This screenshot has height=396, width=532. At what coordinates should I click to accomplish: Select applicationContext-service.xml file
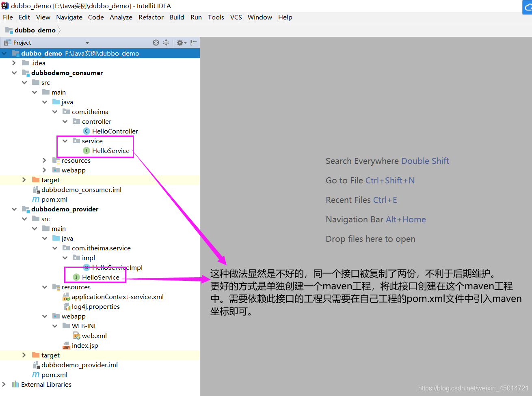[118, 297]
